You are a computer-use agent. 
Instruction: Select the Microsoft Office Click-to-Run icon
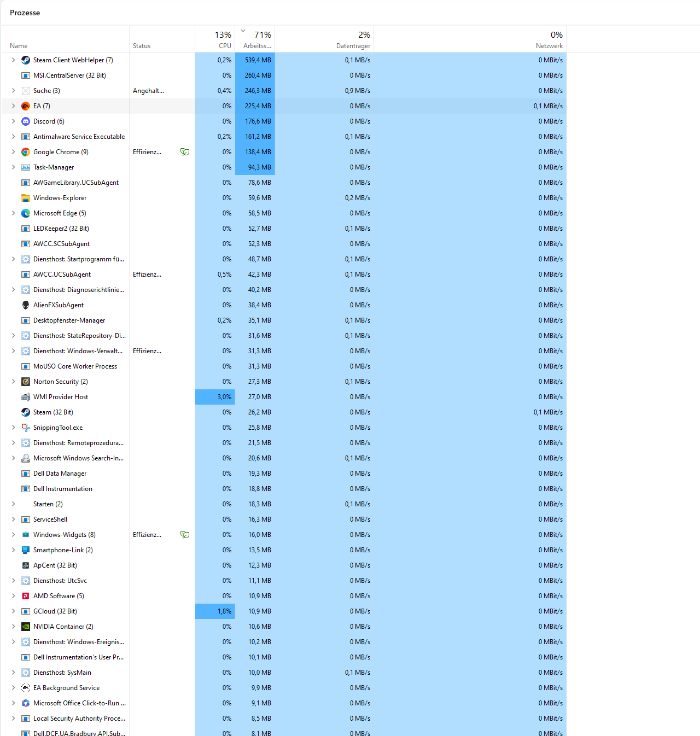pyautogui.click(x=26, y=703)
